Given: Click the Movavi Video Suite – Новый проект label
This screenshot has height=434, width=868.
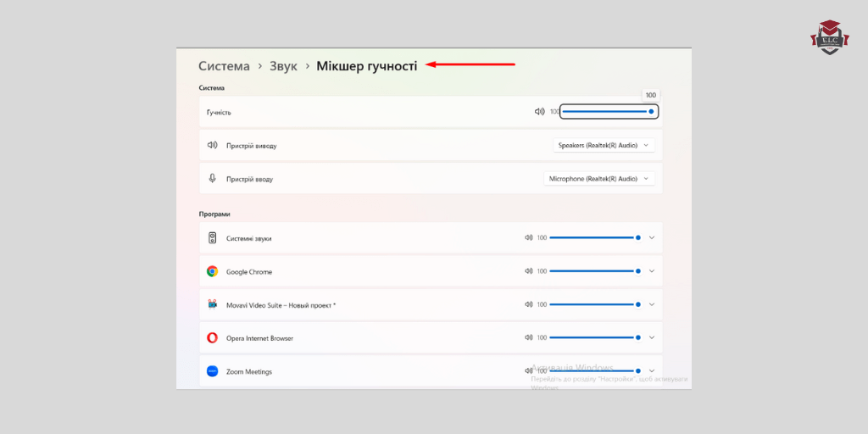Looking at the screenshot, I should (x=281, y=305).
